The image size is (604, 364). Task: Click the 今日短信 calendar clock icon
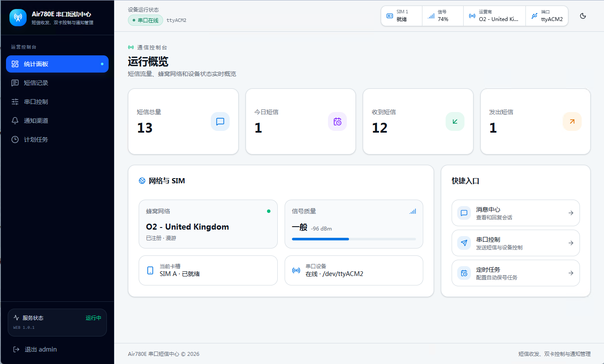337,121
